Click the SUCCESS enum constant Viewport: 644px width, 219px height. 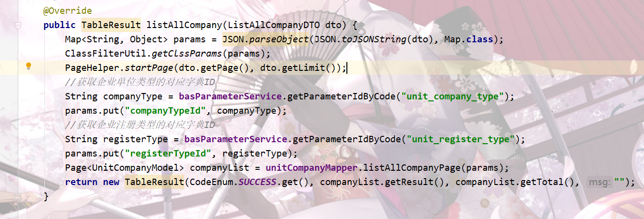click(257, 182)
